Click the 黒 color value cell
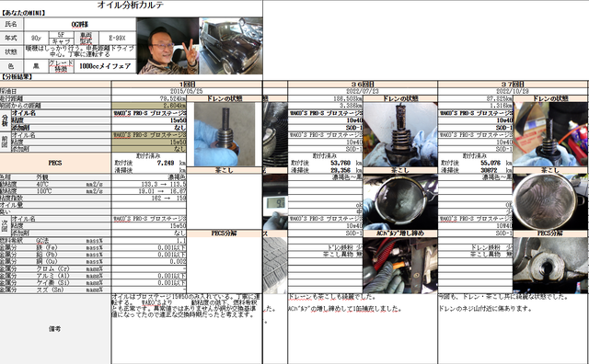 36,66
